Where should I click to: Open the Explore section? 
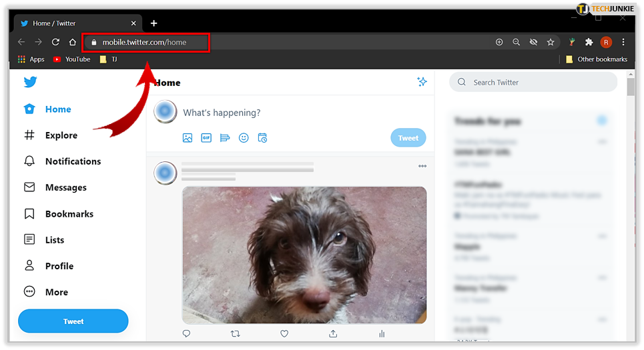(51, 135)
